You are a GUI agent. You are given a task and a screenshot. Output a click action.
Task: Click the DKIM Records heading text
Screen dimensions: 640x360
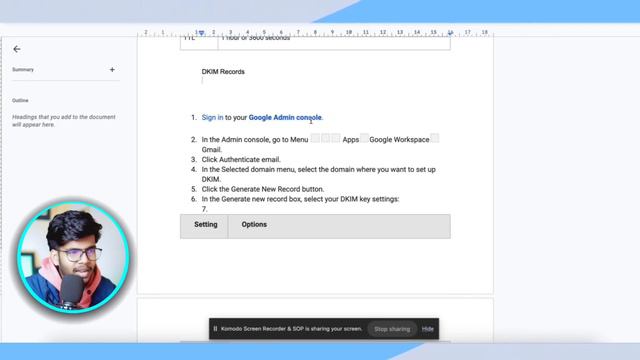(x=223, y=72)
